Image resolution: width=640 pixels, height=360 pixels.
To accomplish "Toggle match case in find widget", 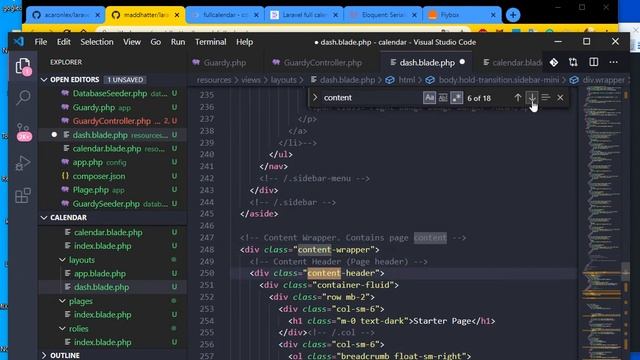I will (x=429, y=98).
